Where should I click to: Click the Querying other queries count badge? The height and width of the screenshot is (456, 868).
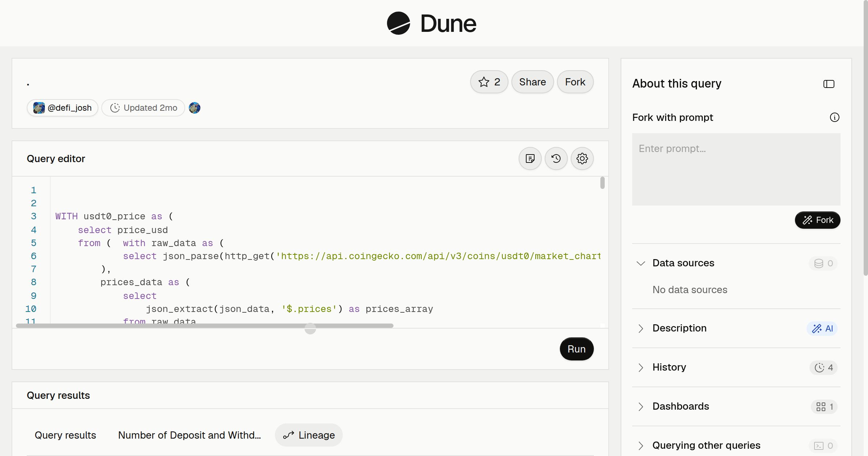[x=823, y=446]
